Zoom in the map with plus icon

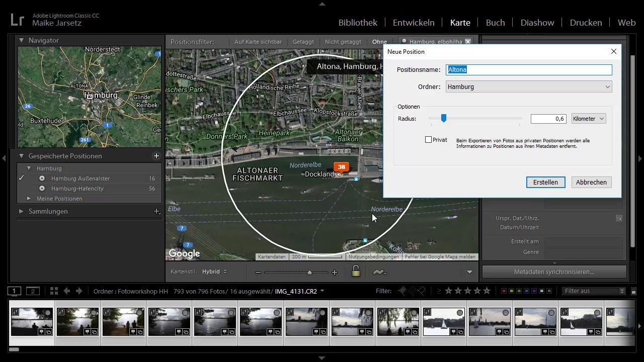pos(335,273)
